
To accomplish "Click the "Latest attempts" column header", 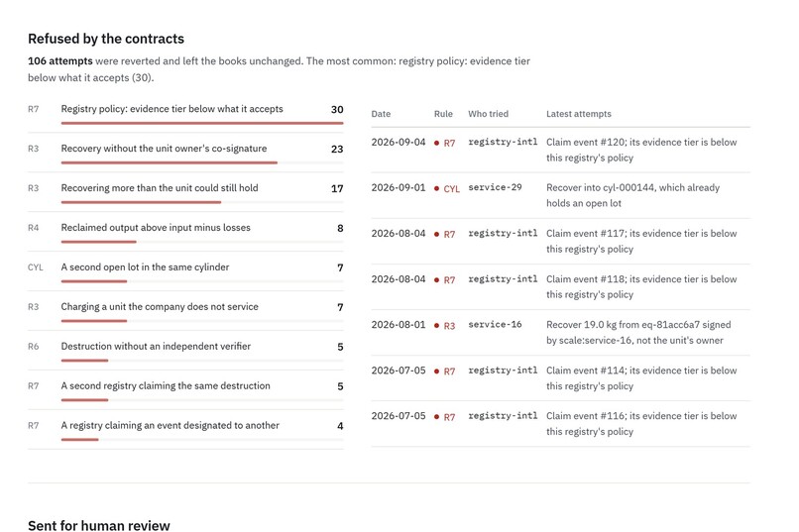I will [578, 114].
